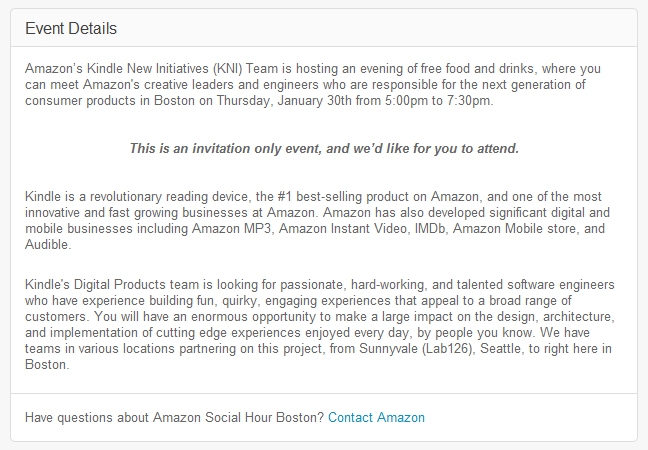Image resolution: width=648 pixels, height=450 pixels.
Task: Click the "Sunnyvale (Lab126)" location text
Action: (416, 348)
